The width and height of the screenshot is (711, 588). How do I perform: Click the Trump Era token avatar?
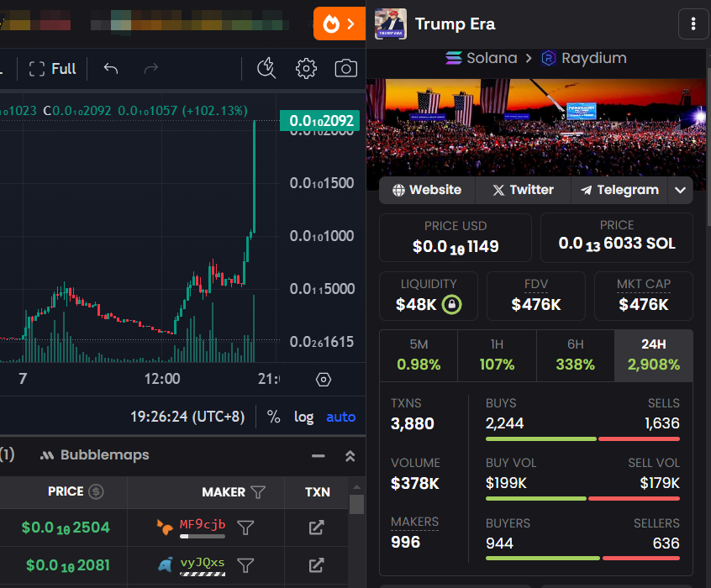click(x=391, y=24)
